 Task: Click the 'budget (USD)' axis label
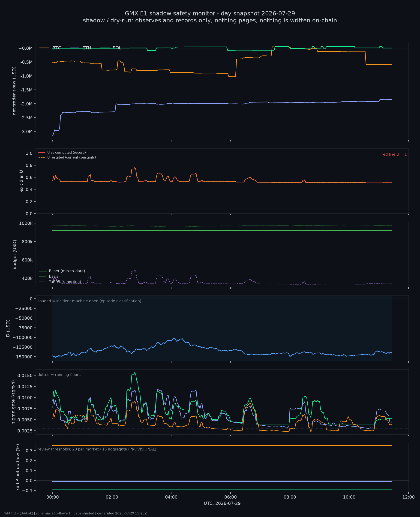pyautogui.click(x=15, y=255)
